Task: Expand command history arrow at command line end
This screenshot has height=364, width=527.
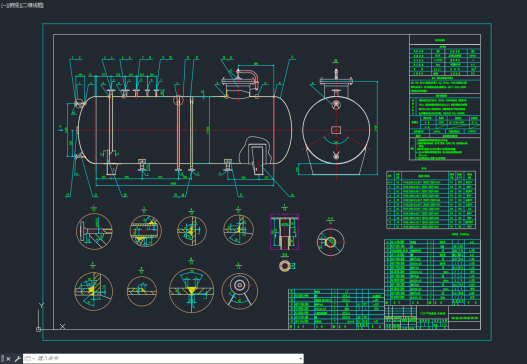Action: pos(300,359)
